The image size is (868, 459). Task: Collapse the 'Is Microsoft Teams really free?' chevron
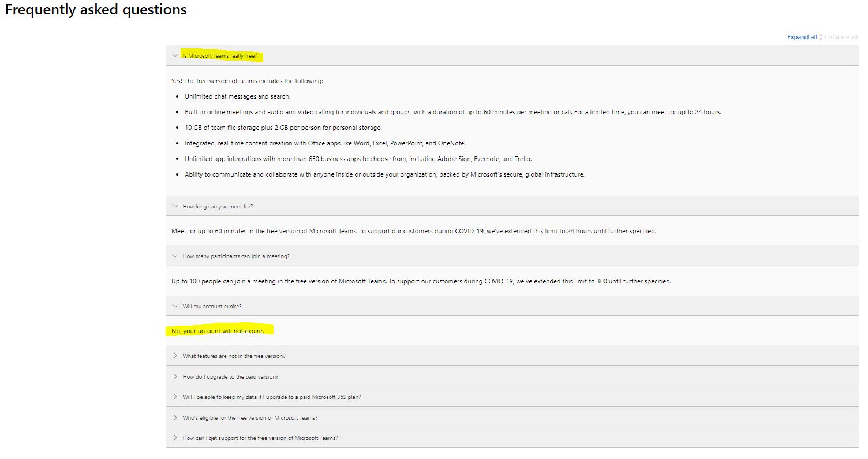tap(175, 56)
